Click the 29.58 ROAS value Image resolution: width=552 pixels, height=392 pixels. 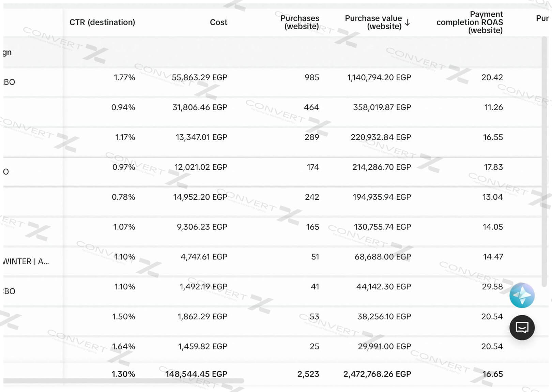click(492, 287)
